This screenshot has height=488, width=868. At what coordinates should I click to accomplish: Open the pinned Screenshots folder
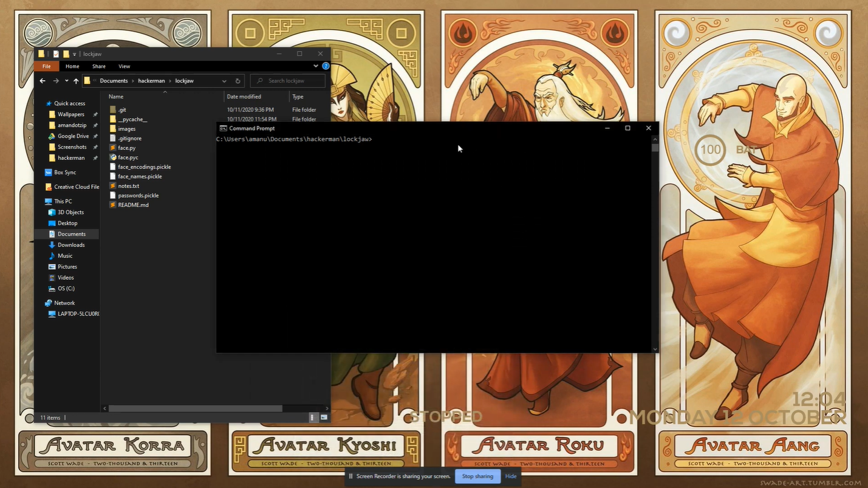pyautogui.click(x=72, y=147)
